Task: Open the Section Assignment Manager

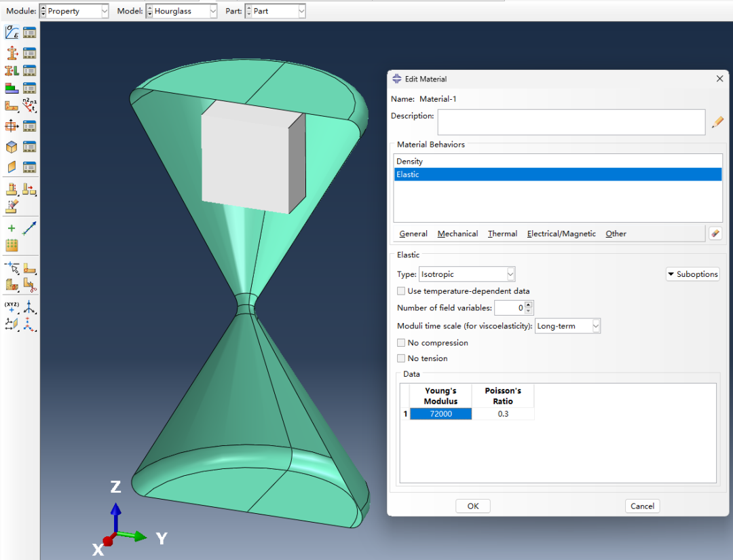Action: point(29,71)
